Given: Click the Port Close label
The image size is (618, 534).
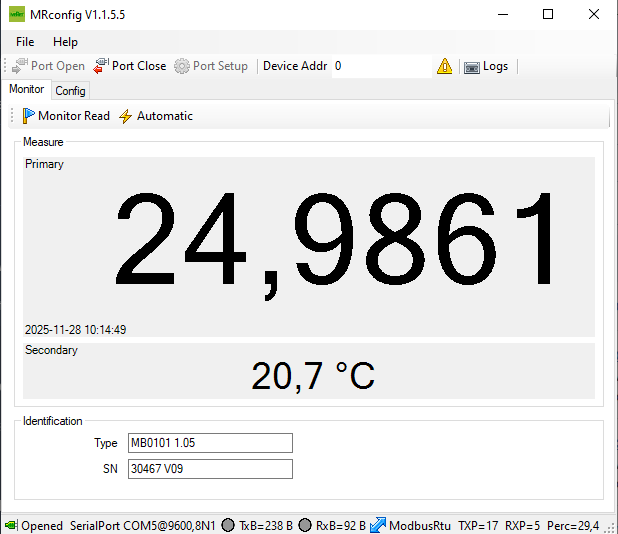Looking at the screenshot, I should [x=139, y=66].
